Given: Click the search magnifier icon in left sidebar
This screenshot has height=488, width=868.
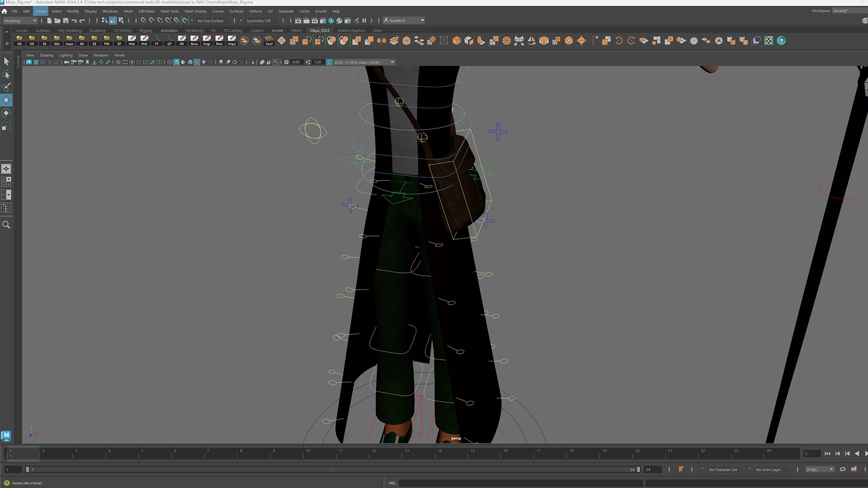Looking at the screenshot, I should 6,225.
